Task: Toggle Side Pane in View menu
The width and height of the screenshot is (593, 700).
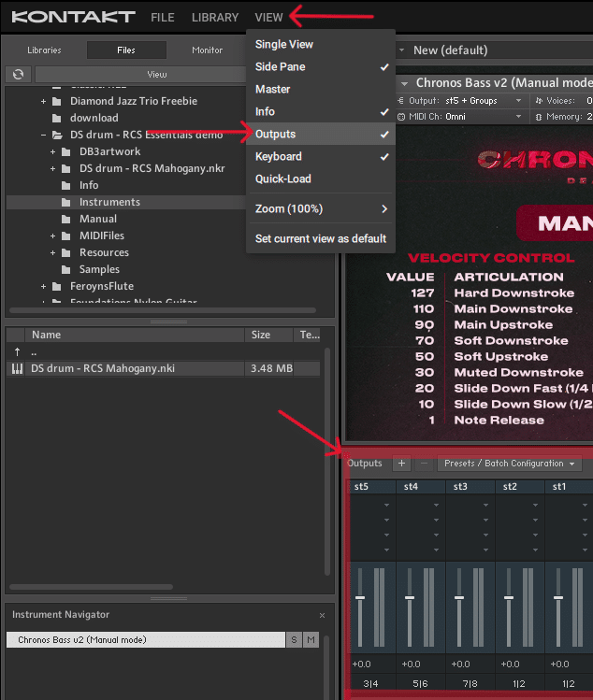Action: pos(321,67)
